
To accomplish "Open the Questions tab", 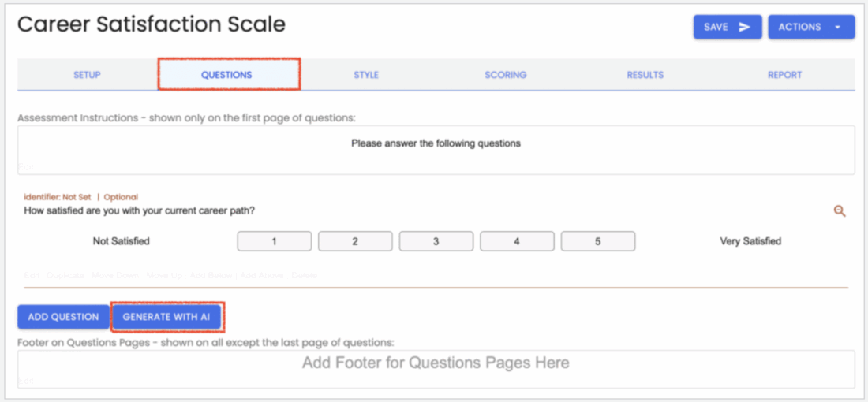I will pos(226,75).
